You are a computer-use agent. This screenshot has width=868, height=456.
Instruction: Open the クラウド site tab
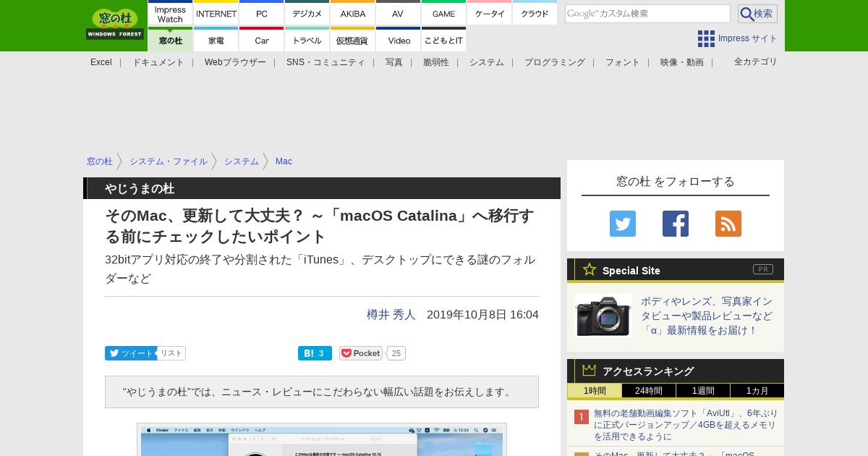535,14
